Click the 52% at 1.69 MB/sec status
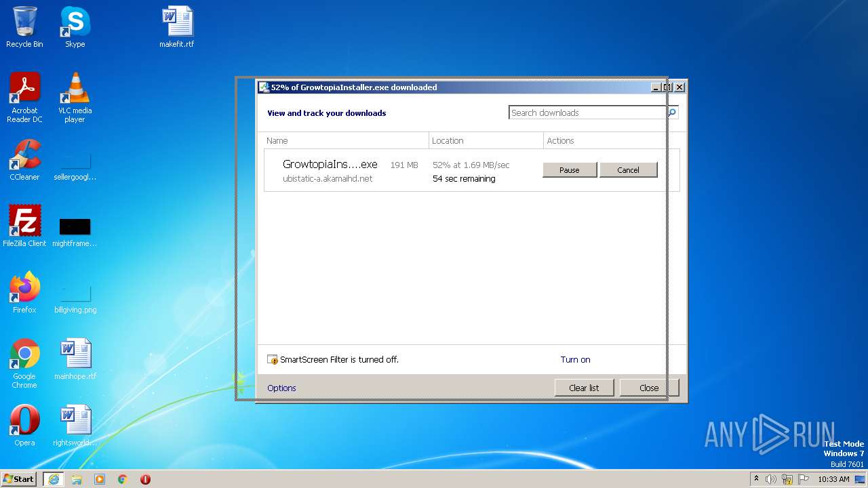The width and height of the screenshot is (868, 488). [471, 165]
